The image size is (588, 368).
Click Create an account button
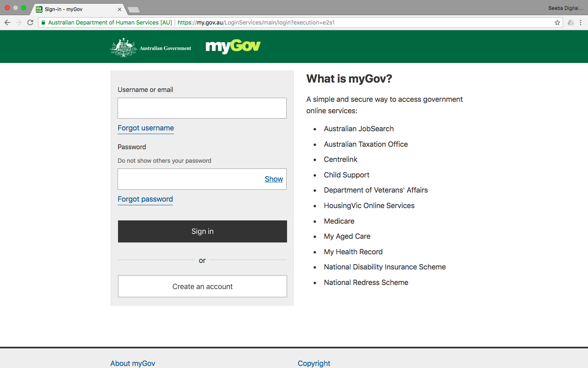[x=203, y=286]
